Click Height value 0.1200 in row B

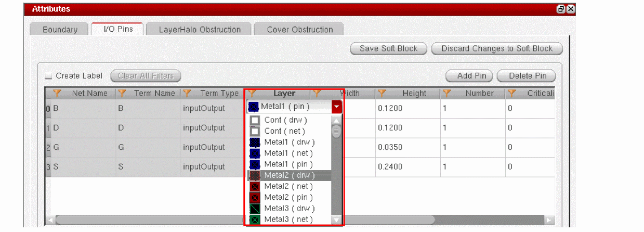coord(407,108)
